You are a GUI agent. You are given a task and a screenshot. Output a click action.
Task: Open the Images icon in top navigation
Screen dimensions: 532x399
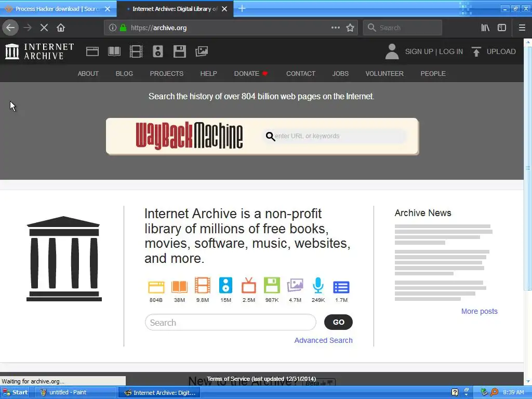[202, 51]
